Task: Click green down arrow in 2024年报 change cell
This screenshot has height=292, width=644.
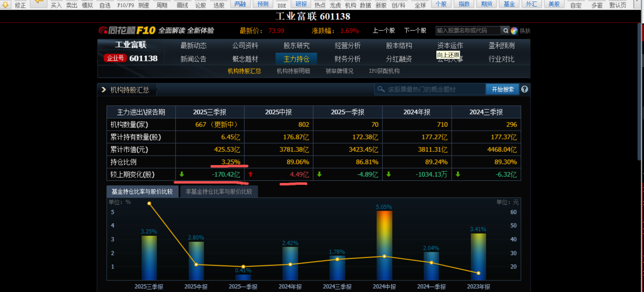Action: (x=388, y=174)
